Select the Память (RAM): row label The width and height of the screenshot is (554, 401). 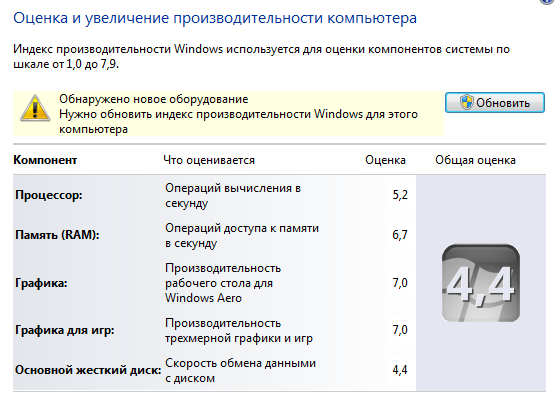pos(57,235)
